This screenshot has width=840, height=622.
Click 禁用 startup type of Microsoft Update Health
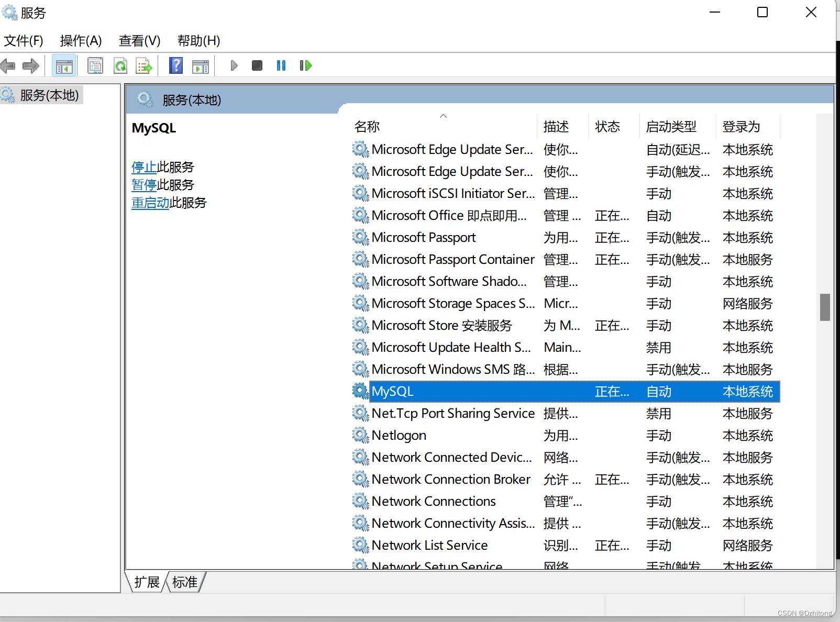coord(659,347)
